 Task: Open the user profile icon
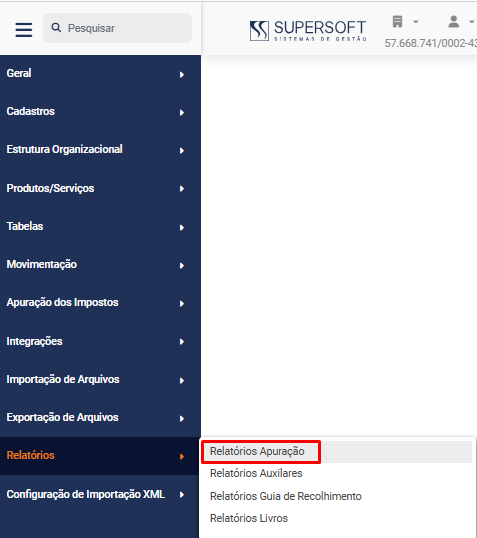pos(453,22)
